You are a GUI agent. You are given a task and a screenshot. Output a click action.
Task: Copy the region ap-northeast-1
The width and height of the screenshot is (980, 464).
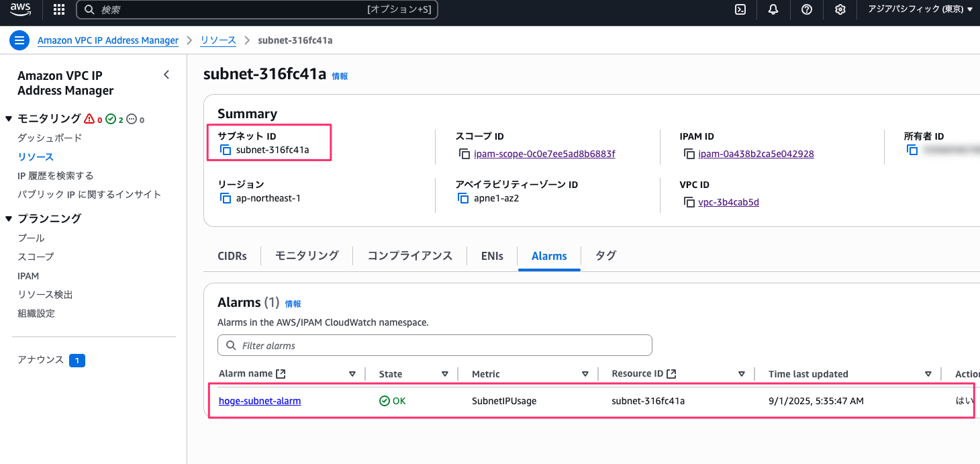coord(226,198)
